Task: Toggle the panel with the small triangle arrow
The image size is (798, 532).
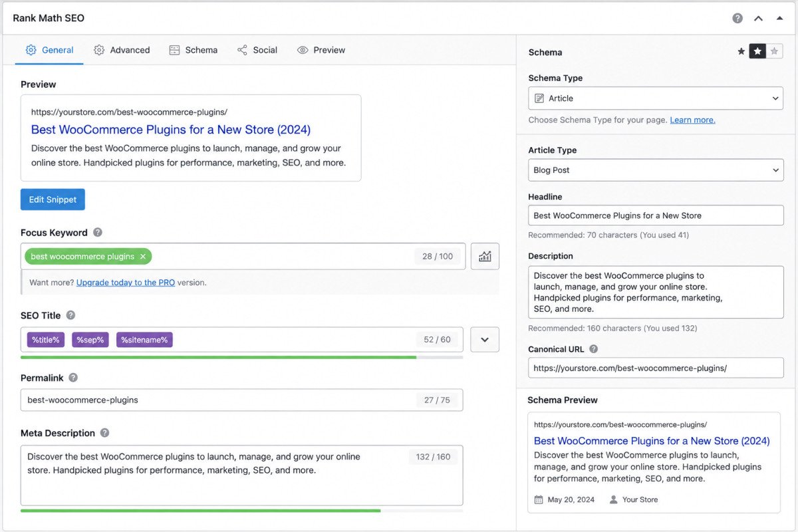Action: [x=779, y=18]
